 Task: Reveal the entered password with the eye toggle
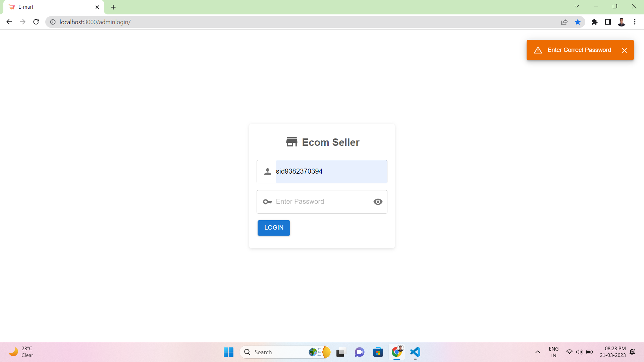pos(378,201)
